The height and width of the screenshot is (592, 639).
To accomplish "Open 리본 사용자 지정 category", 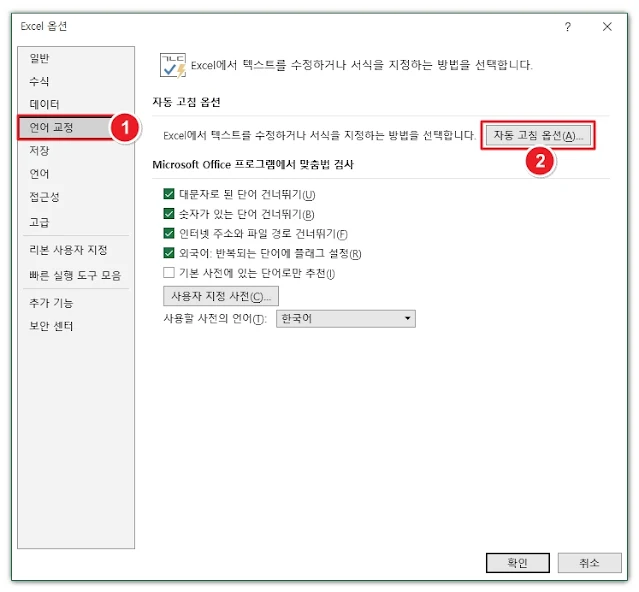I will point(68,250).
